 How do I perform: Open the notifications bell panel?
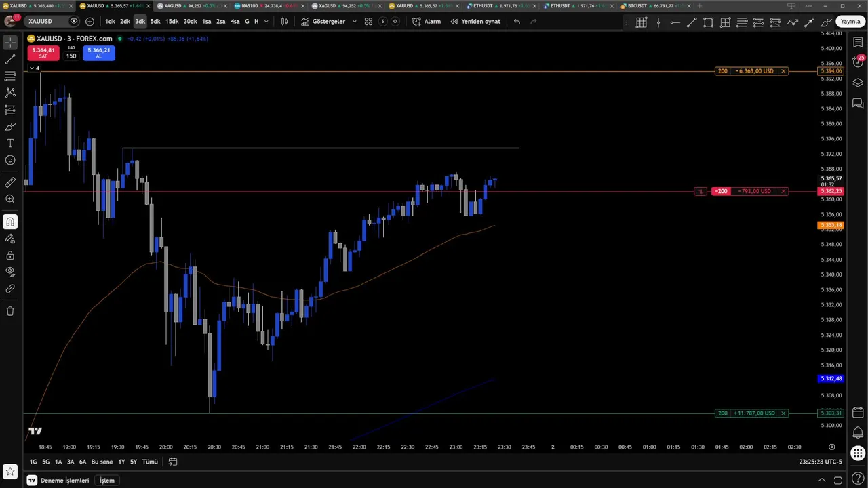click(858, 433)
